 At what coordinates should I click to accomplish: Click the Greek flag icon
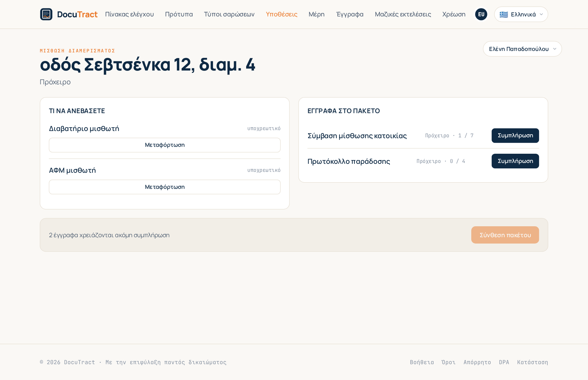click(x=504, y=14)
